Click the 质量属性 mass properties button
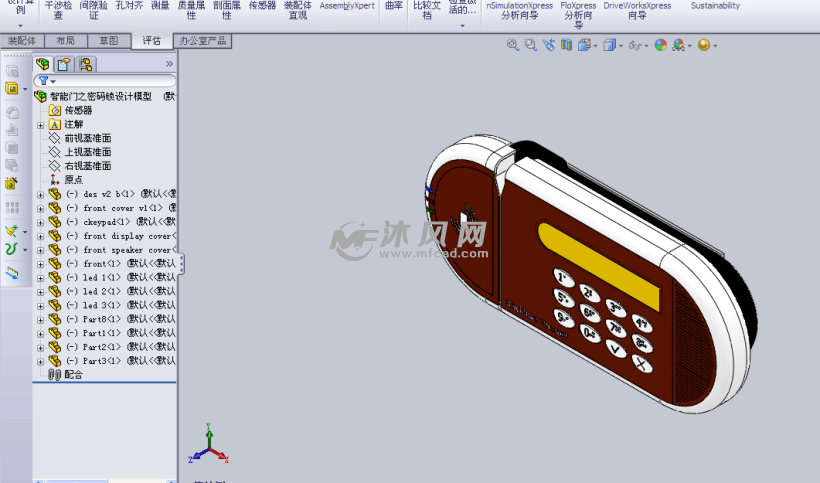Viewport: 820px width, 483px height. (191, 10)
